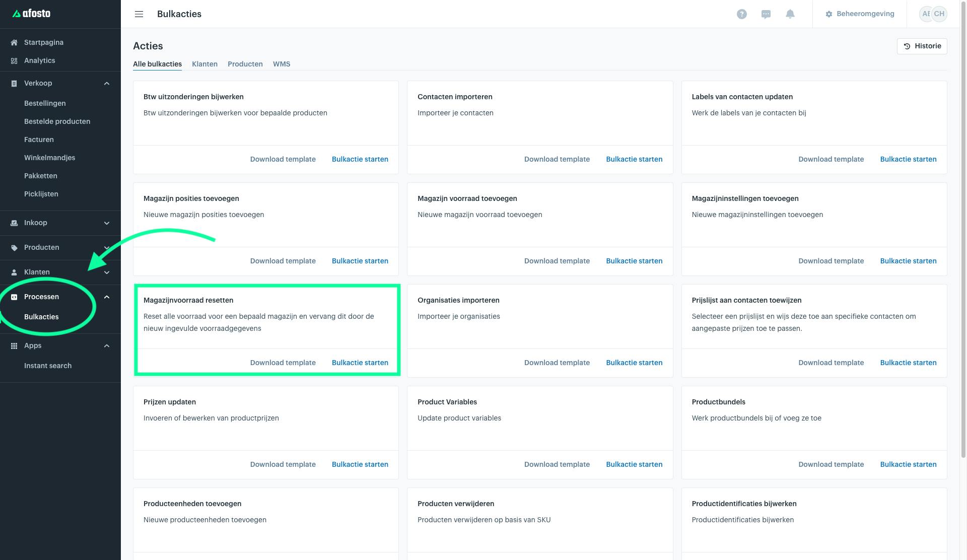Screen dimensions: 967x560
Task: Open Bestellingen in the sidebar
Action: click(x=45, y=103)
